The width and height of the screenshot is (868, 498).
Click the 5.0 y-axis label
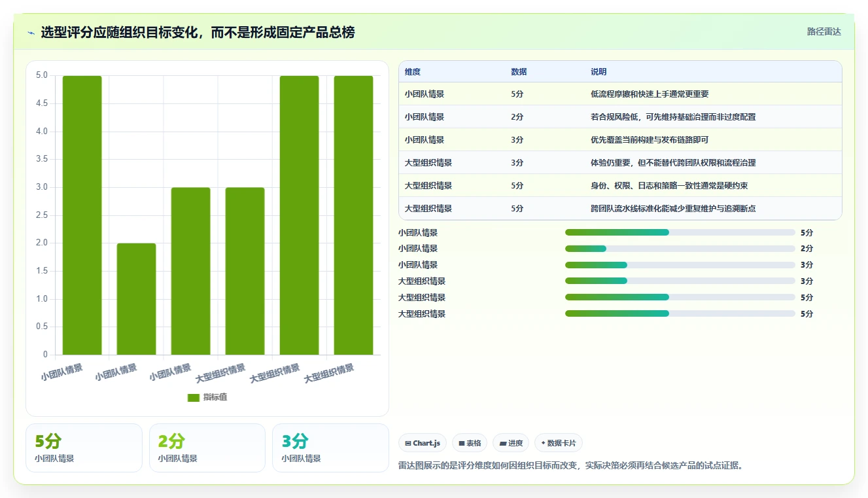pos(41,75)
